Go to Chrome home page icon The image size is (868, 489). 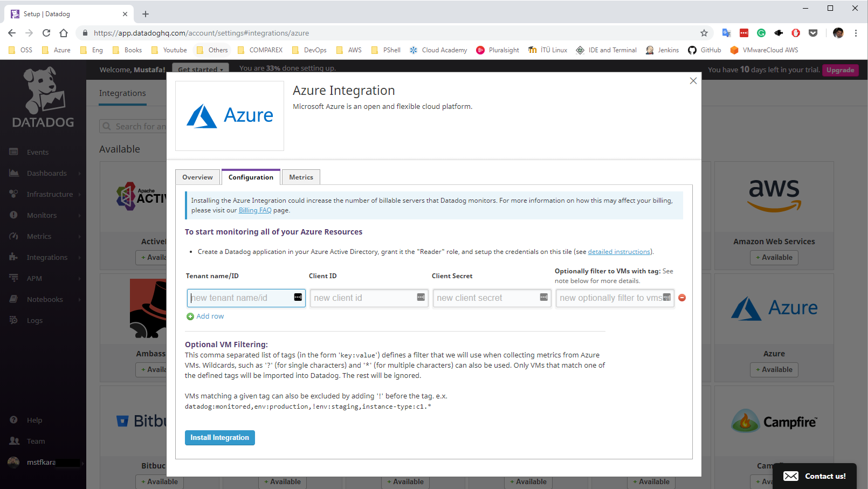pyautogui.click(x=64, y=33)
